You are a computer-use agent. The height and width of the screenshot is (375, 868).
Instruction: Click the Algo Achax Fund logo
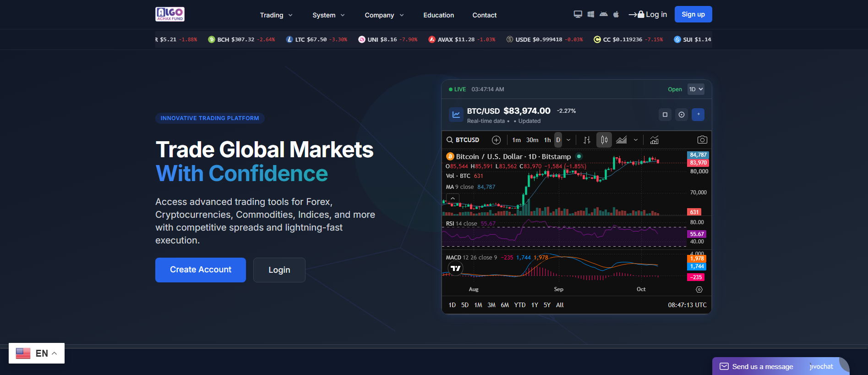(170, 14)
